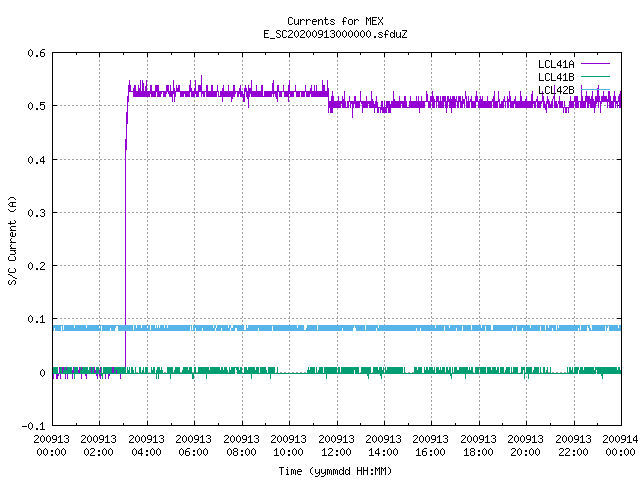This screenshot has height=480, width=640.
Task: Click the x-axis tick label 200913 10:00
Action: tap(289, 445)
